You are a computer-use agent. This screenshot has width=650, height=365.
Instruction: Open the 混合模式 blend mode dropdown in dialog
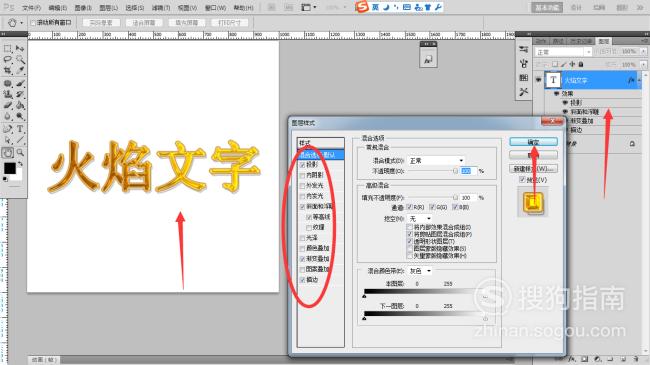[x=436, y=161]
